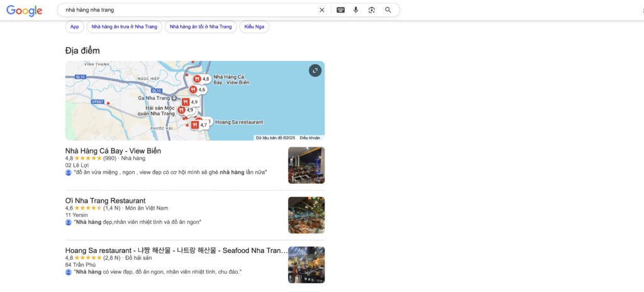Click reviewer avatar in Cá Bay review

pos(68,172)
